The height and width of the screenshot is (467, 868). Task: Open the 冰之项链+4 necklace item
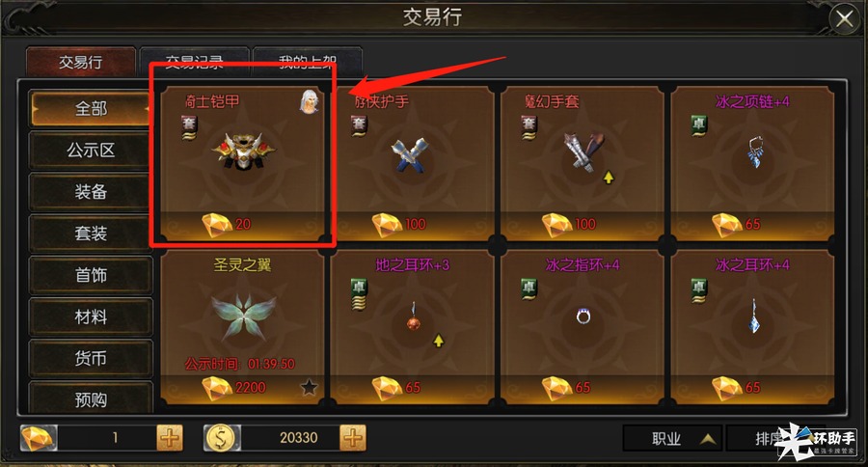click(x=753, y=164)
